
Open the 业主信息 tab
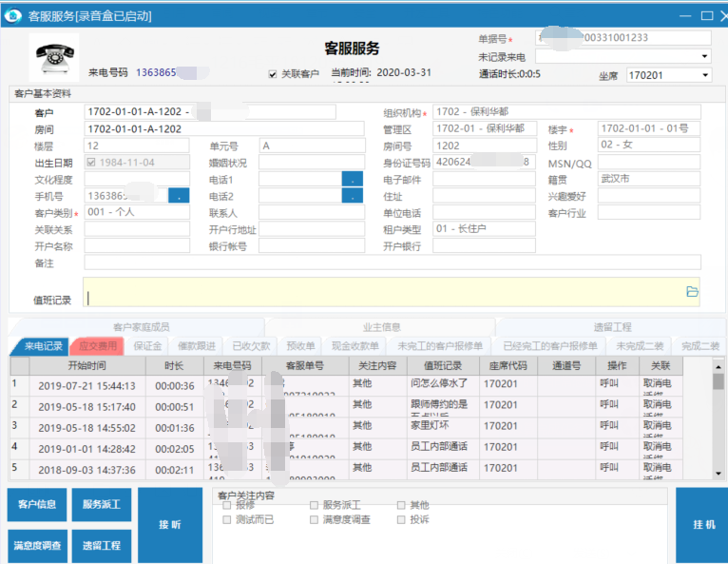[382, 327]
